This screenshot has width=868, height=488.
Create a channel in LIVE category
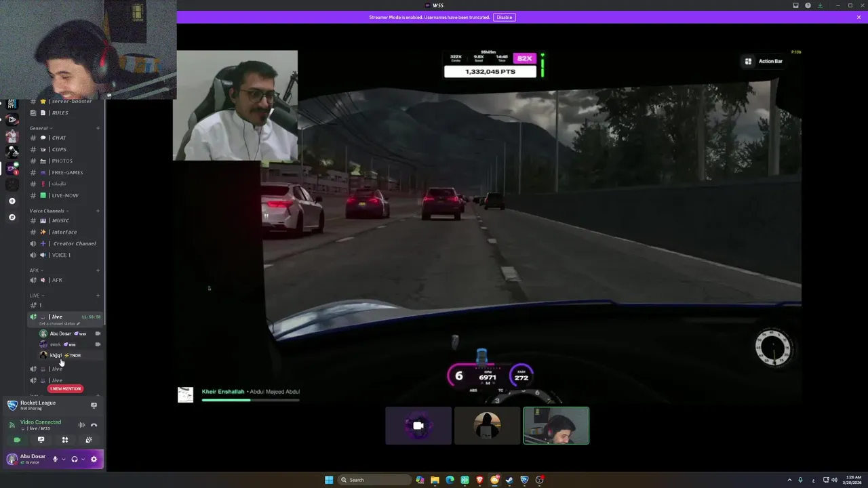pos(98,296)
